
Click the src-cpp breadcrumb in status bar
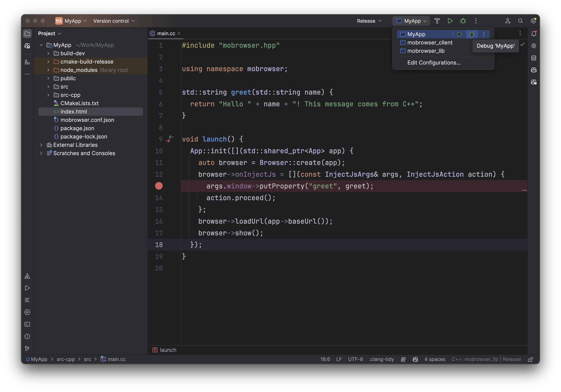pos(65,359)
